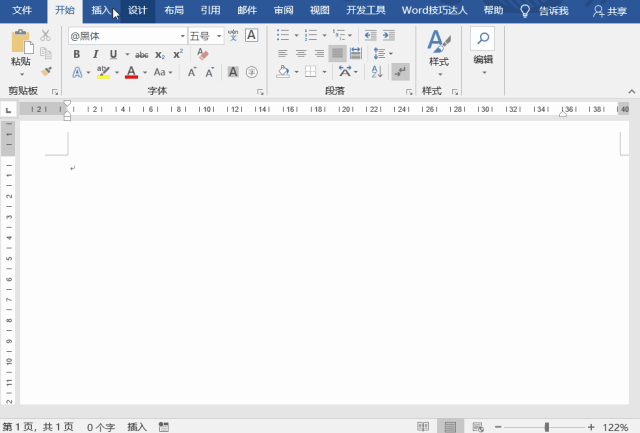This screenshot has height=433, width=640.
Task: Click the Clear Formatting eraser icon
Action: 203,54
